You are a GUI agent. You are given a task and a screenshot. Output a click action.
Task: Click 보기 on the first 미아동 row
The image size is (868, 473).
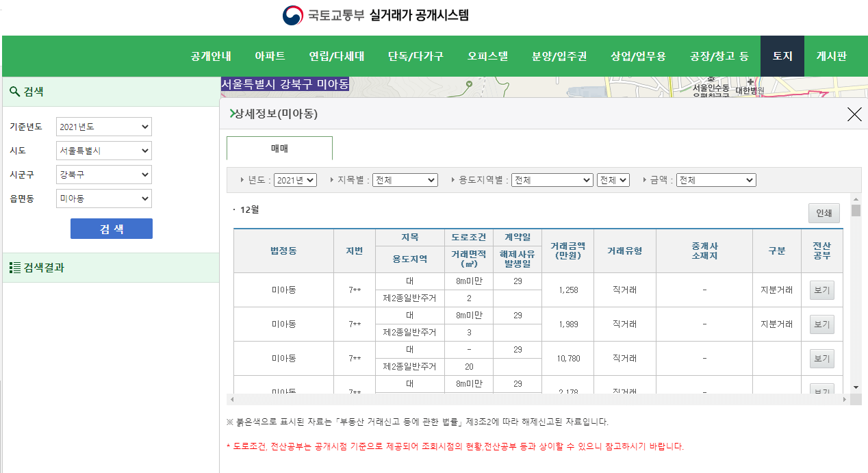821,289
